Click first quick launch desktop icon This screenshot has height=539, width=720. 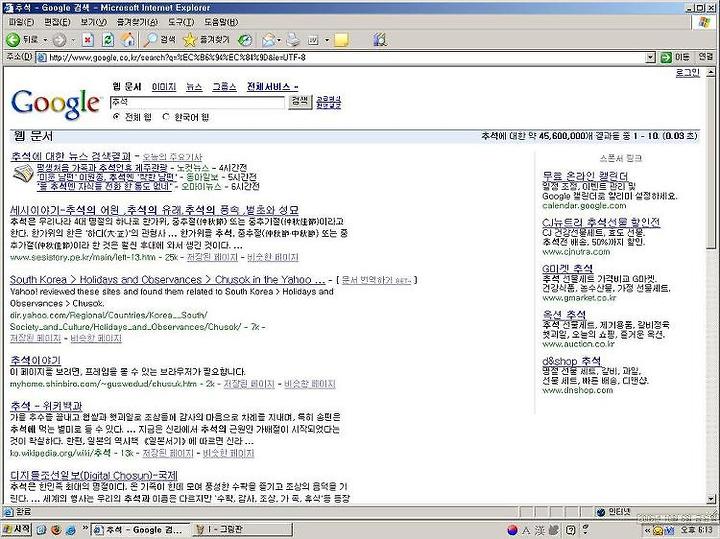(x=41, y=530)
